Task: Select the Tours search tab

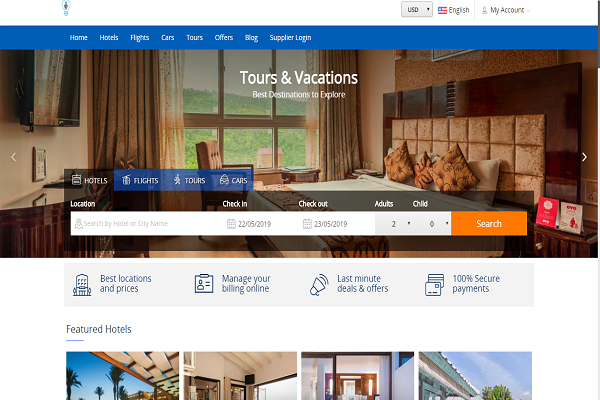Action: click(189, 180)
